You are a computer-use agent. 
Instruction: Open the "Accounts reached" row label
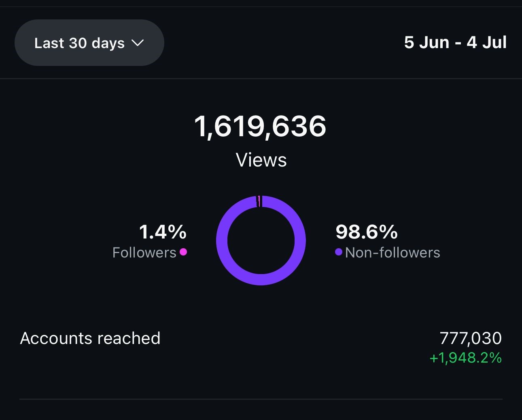click(x=90, y=338)
